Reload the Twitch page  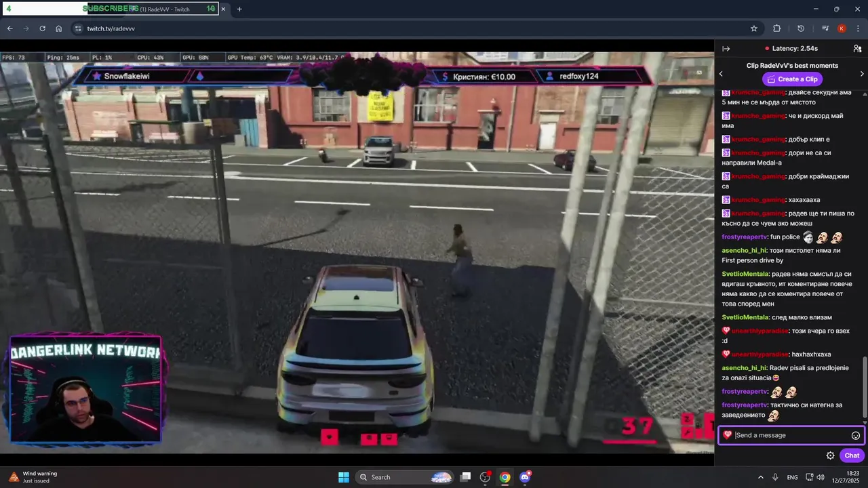42,28
